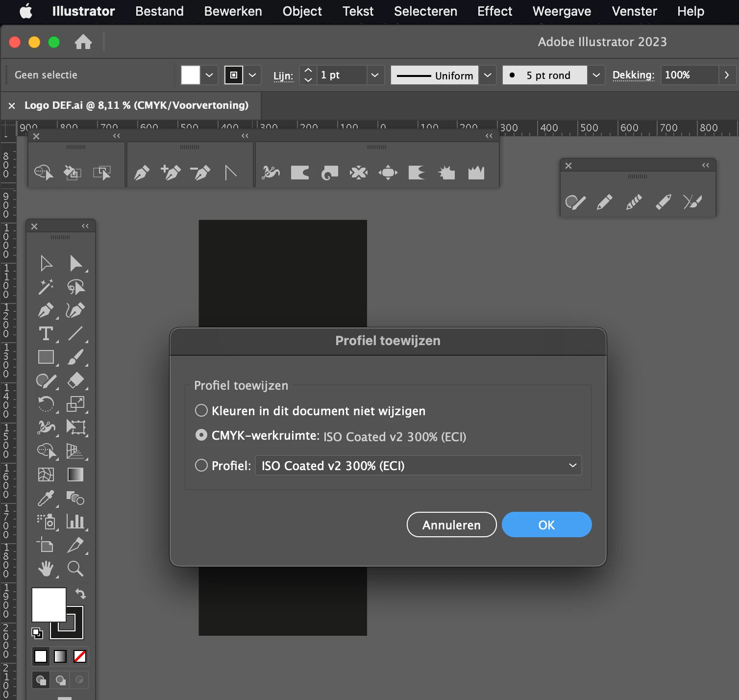Set paint type to None

[x=80, y=656]
